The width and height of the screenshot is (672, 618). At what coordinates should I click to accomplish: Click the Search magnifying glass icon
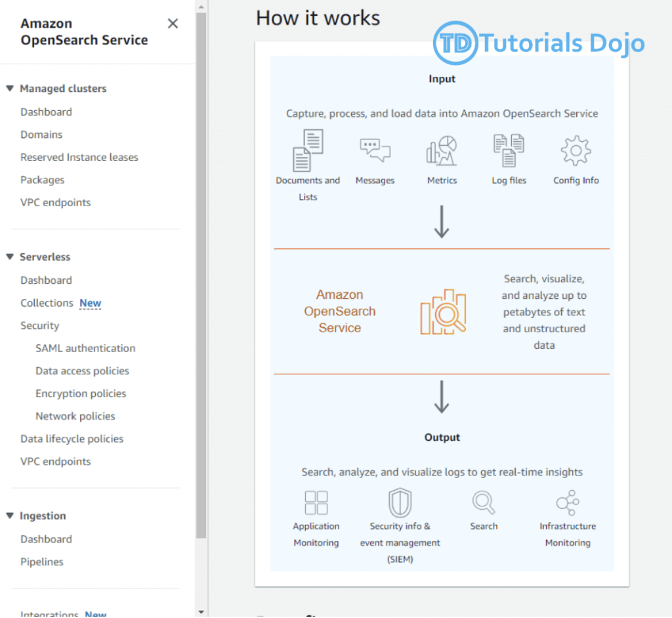(484, 502)
